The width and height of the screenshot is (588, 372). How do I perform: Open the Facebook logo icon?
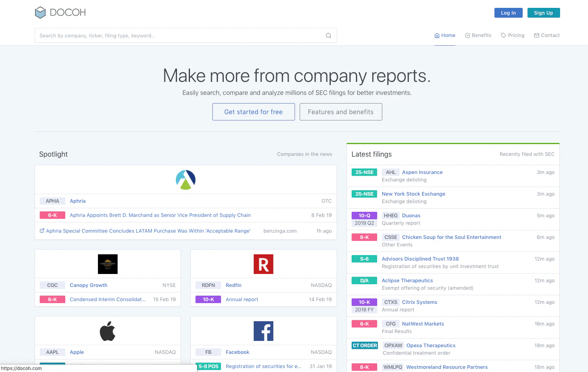(x=264, y=331)
